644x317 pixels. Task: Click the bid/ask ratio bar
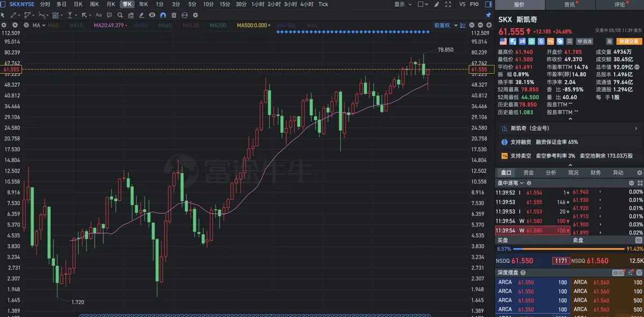pos(569,249)
